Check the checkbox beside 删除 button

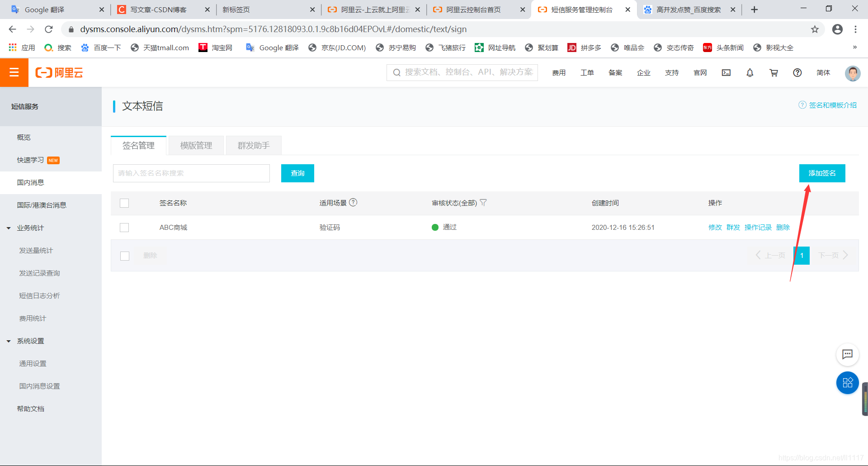(125, 256)
